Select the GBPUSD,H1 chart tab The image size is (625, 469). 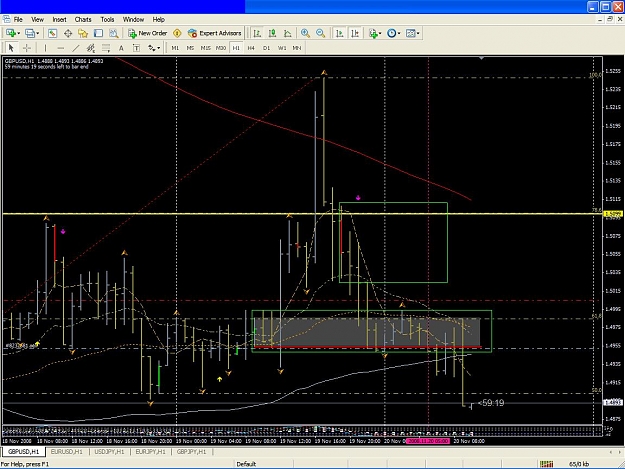pos(24,452)
